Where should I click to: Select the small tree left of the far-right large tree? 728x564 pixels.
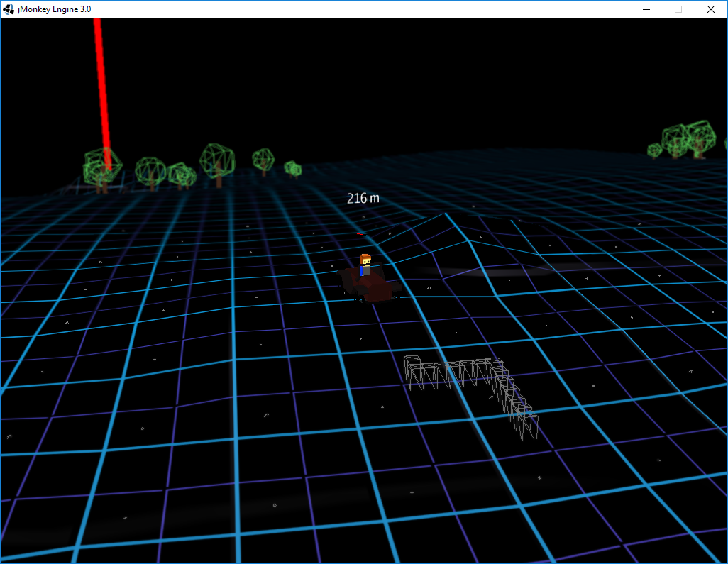click(x=654, y=150)
